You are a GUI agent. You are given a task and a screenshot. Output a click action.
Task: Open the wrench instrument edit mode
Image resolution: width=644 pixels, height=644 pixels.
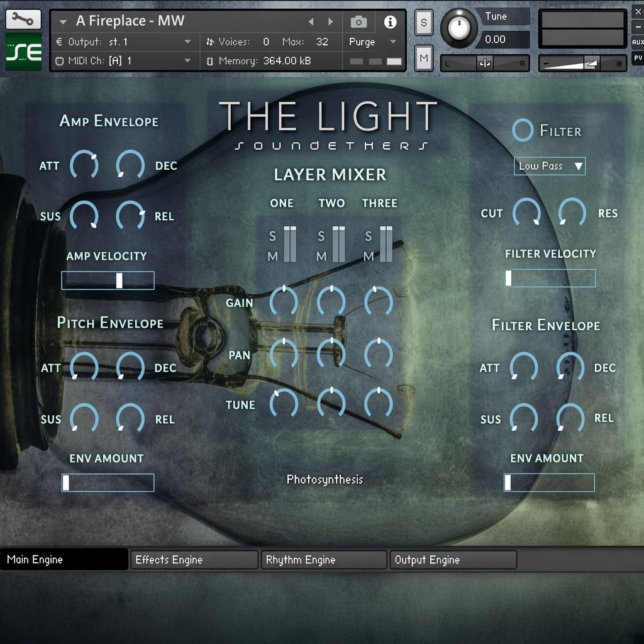(x=23, y=19)
